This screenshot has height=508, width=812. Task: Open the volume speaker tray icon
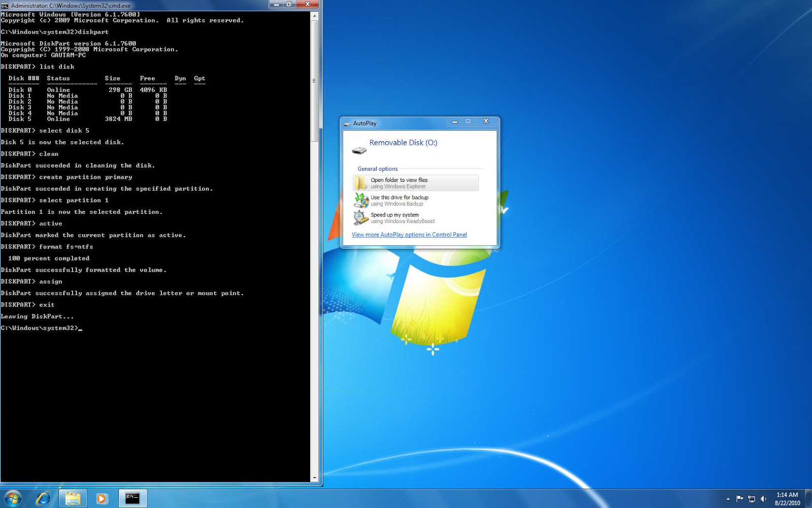[764, 499]
